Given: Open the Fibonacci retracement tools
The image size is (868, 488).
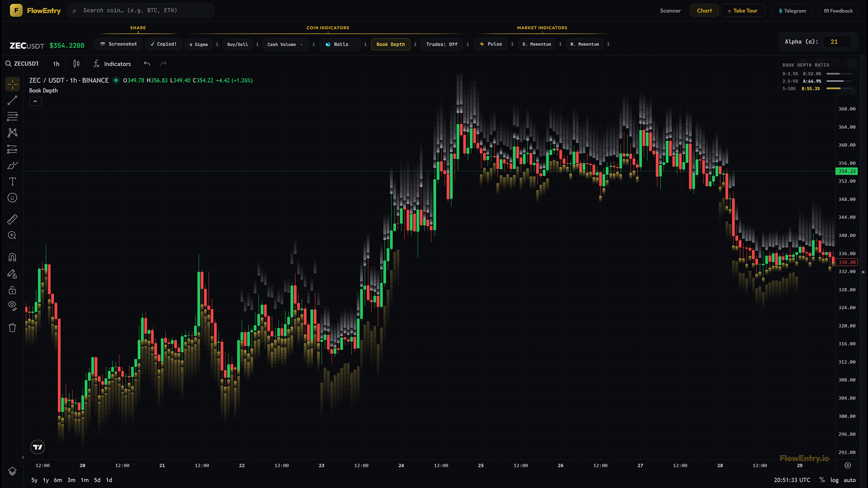Looking at the screenshot, I should click(12, 117).
